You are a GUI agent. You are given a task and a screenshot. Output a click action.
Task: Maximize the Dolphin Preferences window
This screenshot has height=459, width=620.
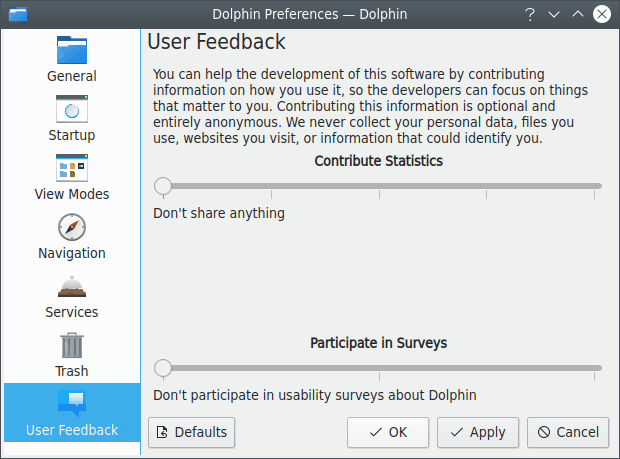(577, 14)
